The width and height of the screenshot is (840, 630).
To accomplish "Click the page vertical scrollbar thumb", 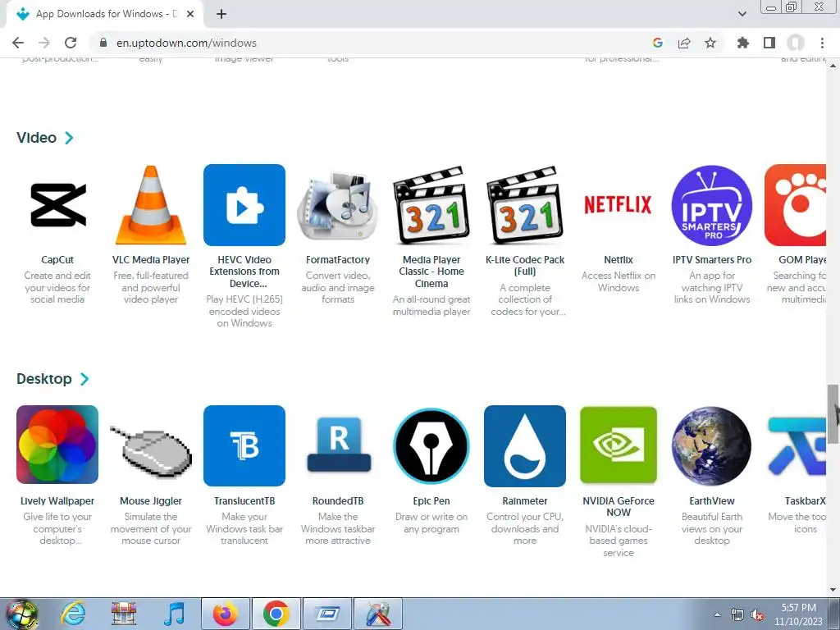I will click(x=833, y=413).
